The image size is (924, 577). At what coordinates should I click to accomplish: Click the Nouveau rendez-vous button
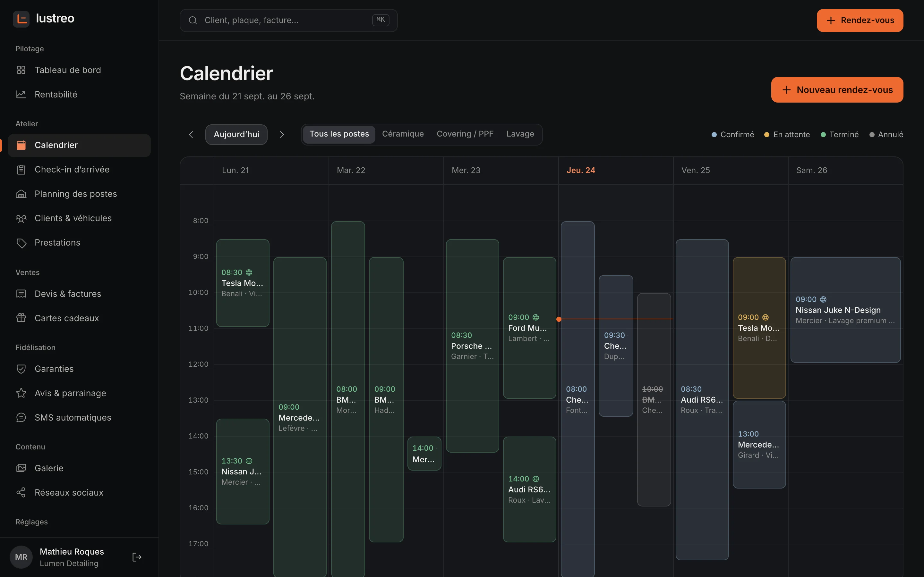point(837,90)
